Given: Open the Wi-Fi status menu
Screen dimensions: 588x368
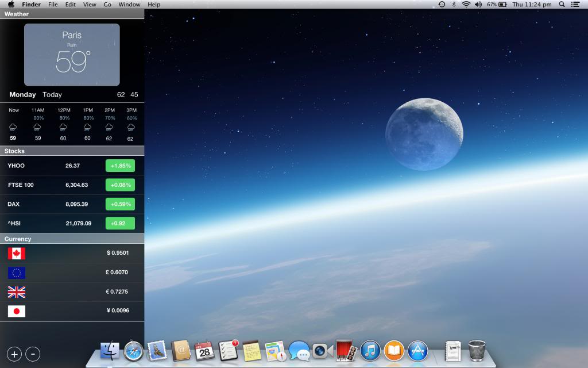Looking at the screenshot, I should click(x=466, y=5).
